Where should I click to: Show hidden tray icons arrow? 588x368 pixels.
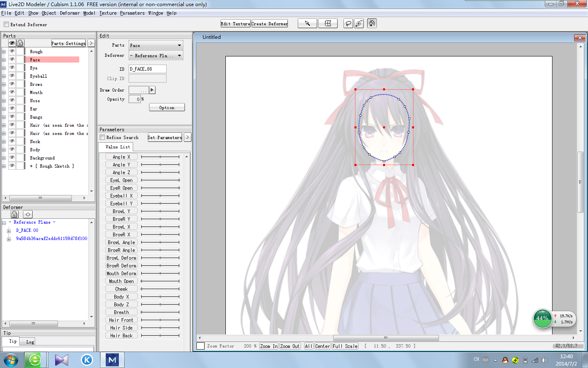coord(495,360)
